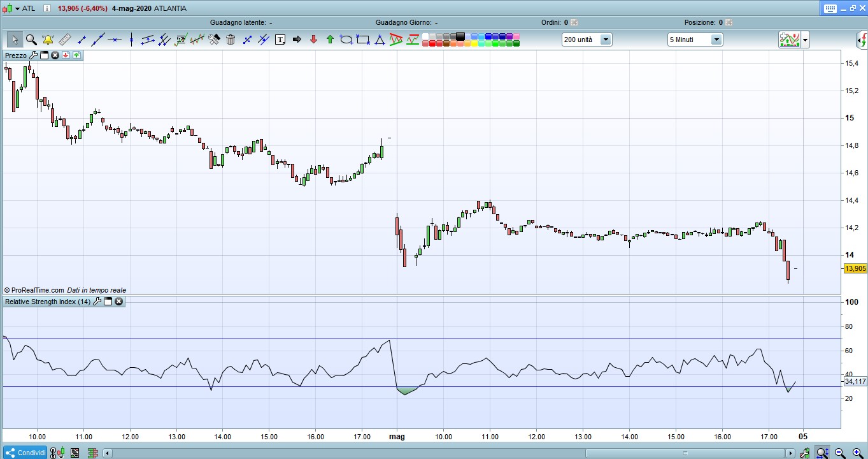Toggle the highlighted magnifier zoom mode
The width and height of the screenshot is (868, 459).
[823, 453]
